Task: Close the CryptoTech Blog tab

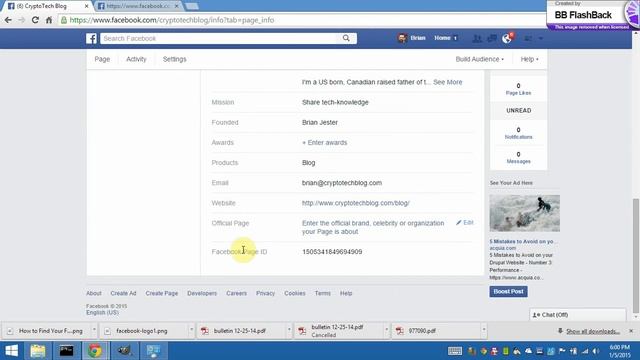Action: click(87, 6)
